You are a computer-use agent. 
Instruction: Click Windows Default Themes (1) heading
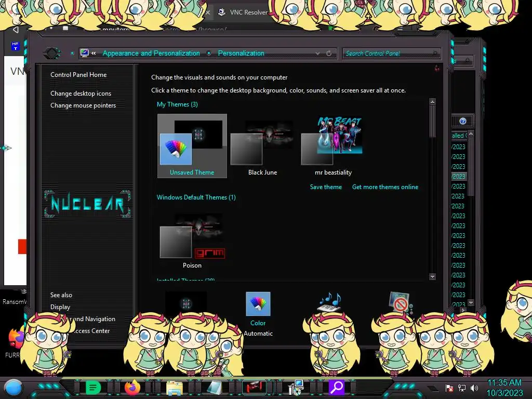(x=196, y=197)
